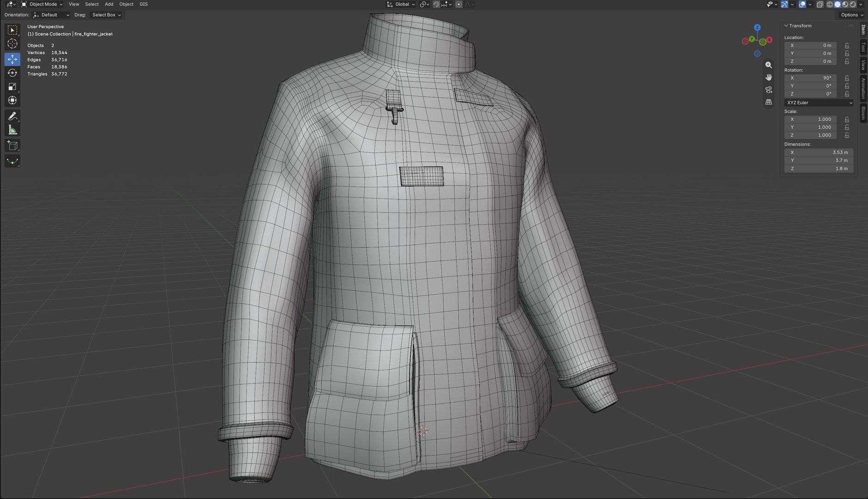Open the editor type menu icon
Viewport: 868px width, 499px height.
pyautogui.click(x=10, y=4)
